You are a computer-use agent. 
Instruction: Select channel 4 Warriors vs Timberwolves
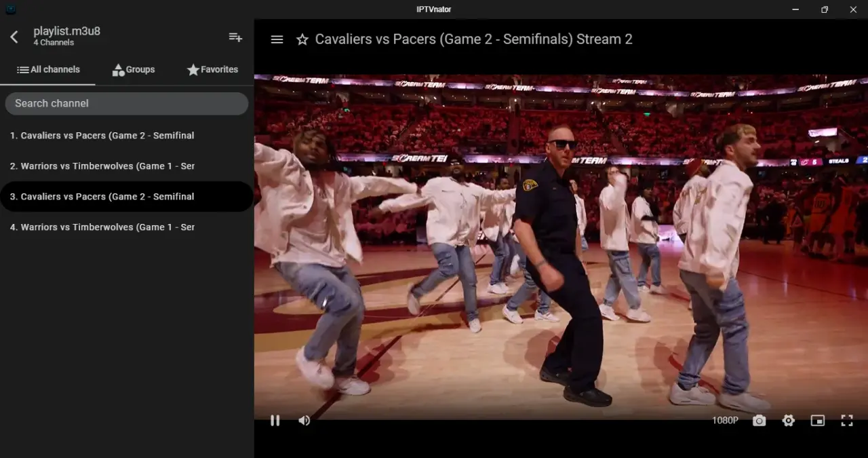click(x=127, y=227)
